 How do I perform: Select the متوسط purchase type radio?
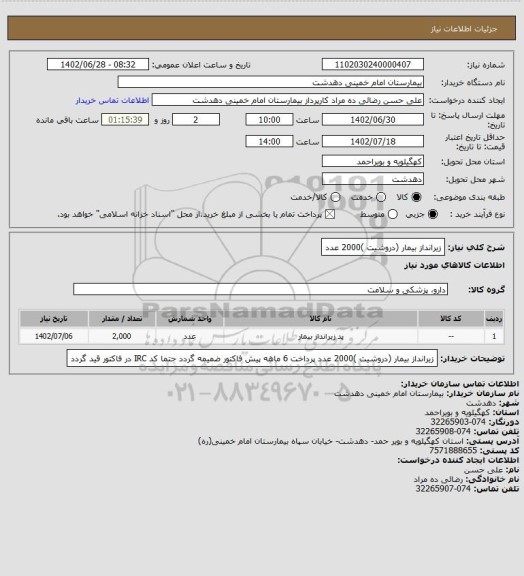(x=393, y=214)
